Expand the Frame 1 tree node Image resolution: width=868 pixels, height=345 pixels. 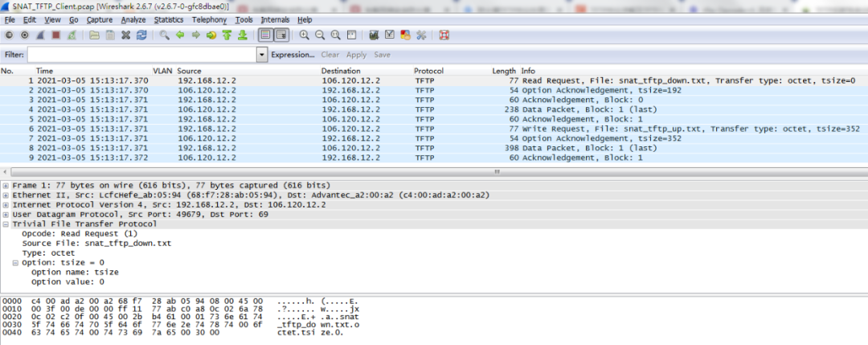tap(6, 186)
